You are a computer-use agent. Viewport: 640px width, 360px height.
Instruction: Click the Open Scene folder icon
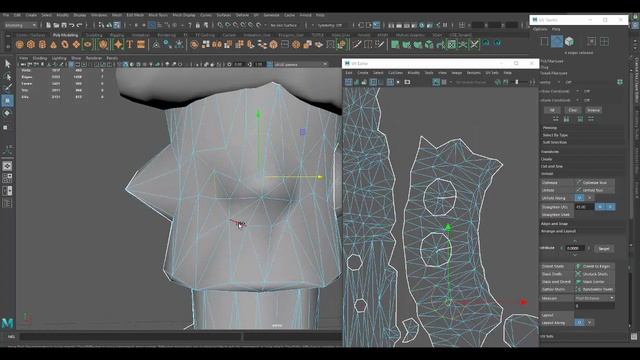click(56, 25)
